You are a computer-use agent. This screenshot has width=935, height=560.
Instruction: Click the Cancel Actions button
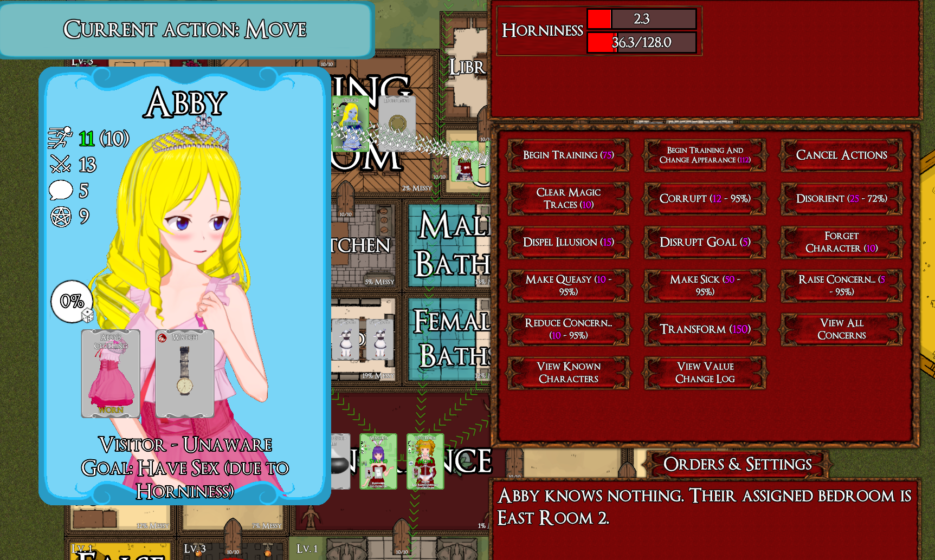(841, 155)
